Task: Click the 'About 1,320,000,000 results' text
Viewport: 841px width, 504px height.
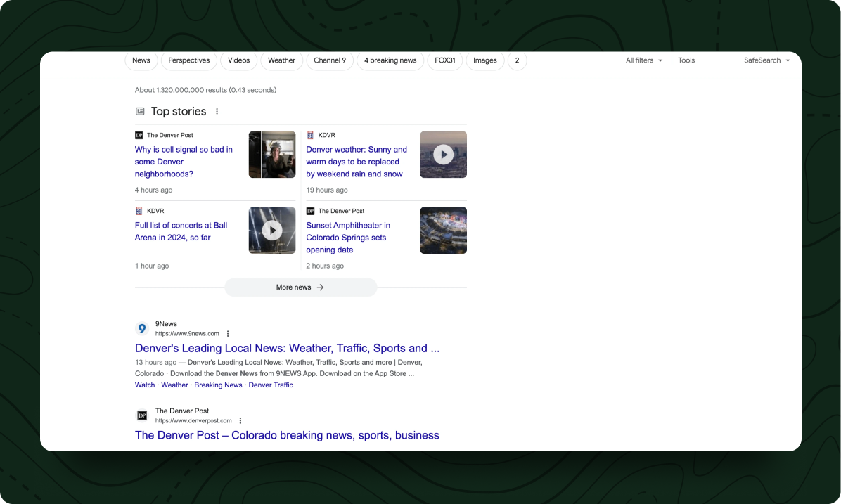Action: (205, 90)
